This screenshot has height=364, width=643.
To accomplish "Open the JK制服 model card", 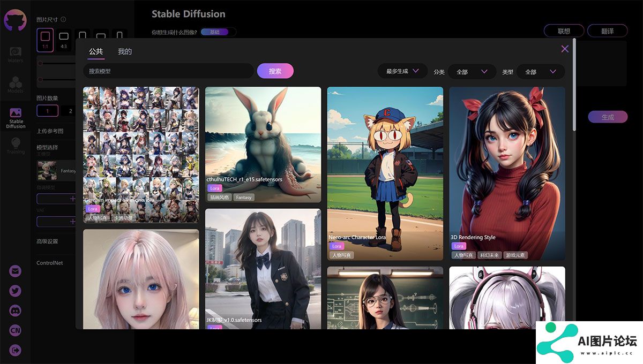I will (x=263, y=269).
